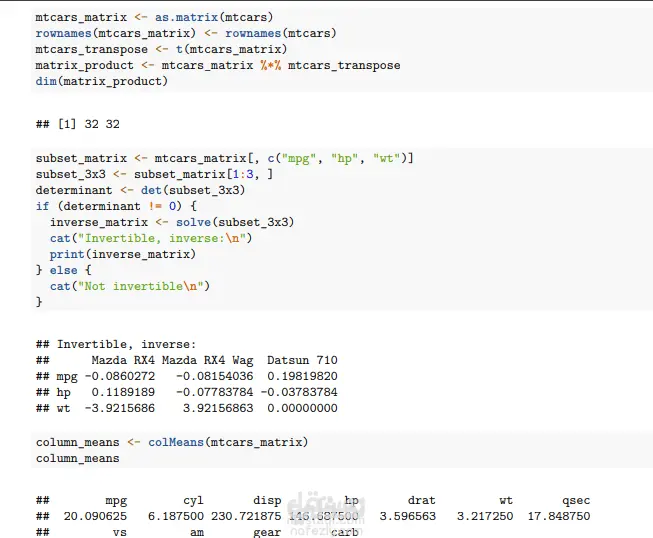Click the Datsun 710 column header
Screen dimensions: 653x538
(302, 360)
